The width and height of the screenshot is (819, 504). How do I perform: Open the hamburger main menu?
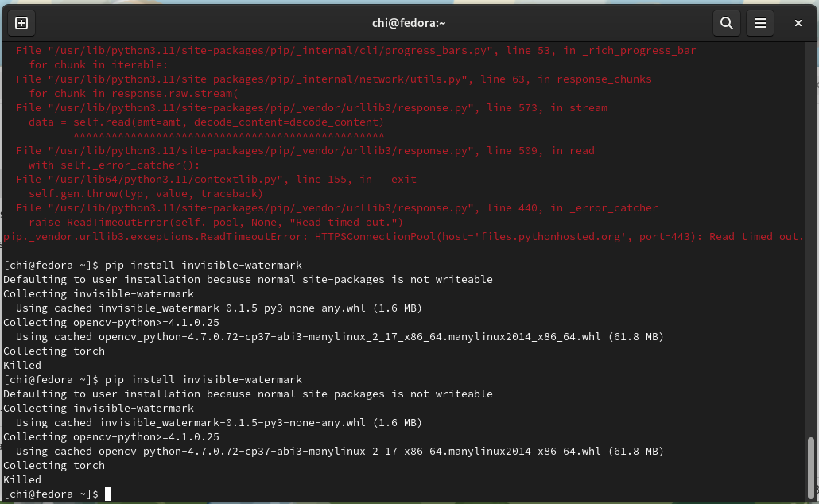click(759, 23)
